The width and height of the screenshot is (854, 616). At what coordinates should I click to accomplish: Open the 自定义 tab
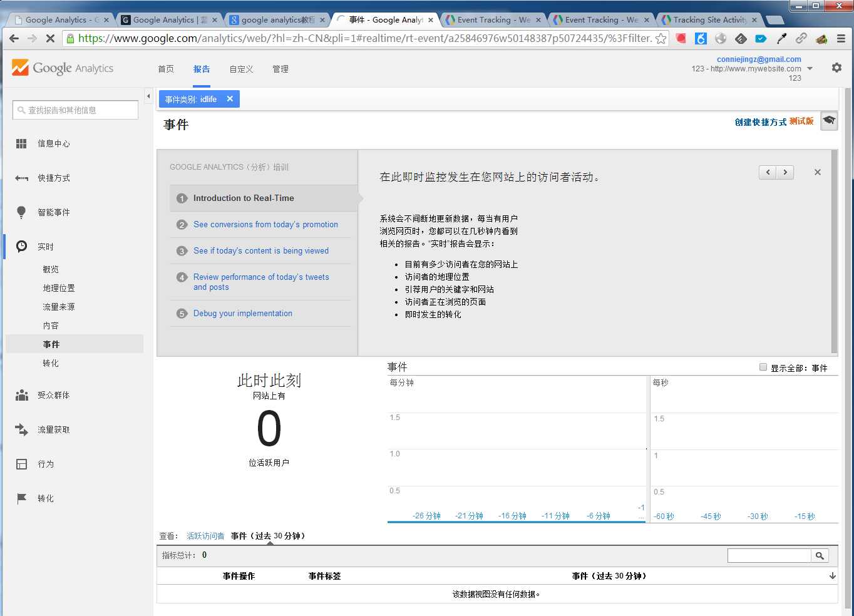(x=241, y=69)
